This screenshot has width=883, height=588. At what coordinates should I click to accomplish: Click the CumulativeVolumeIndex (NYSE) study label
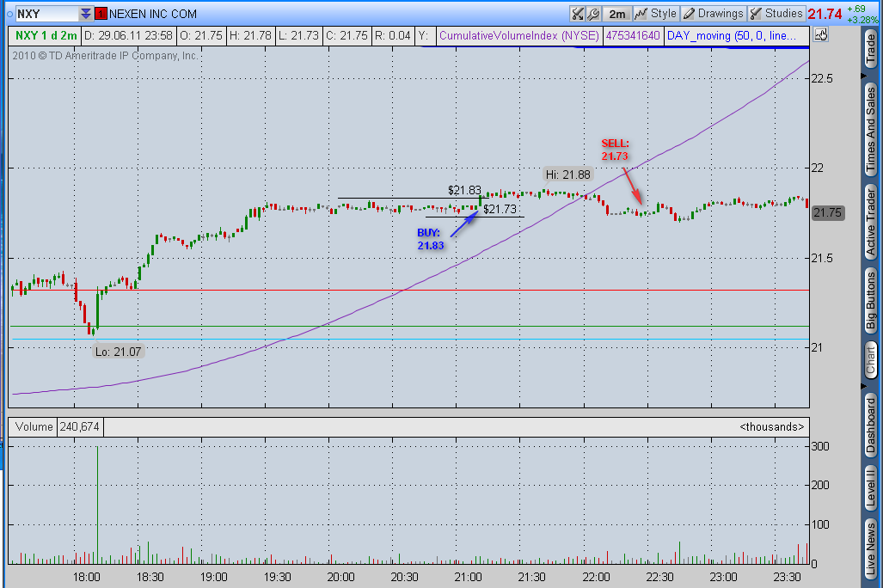point(519,35)
